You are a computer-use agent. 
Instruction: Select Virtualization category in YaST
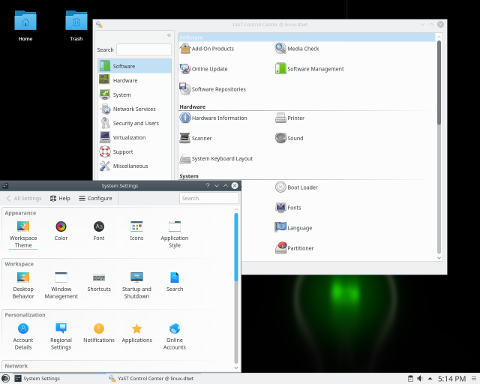135,137
